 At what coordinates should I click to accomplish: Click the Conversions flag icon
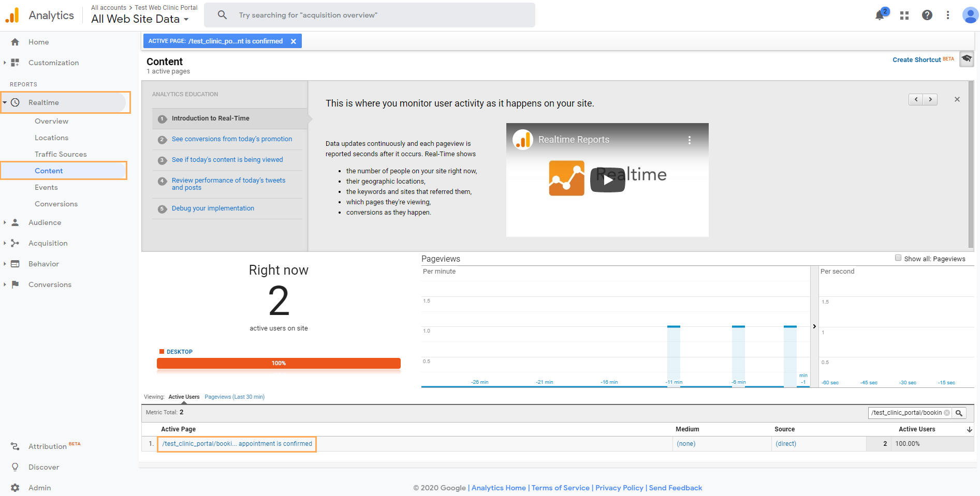15,284
